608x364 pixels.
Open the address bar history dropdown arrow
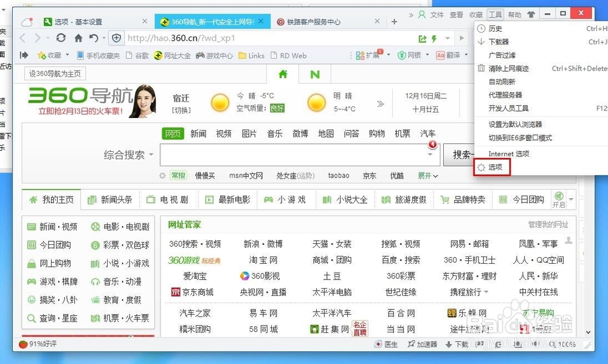tap(447, 38)
